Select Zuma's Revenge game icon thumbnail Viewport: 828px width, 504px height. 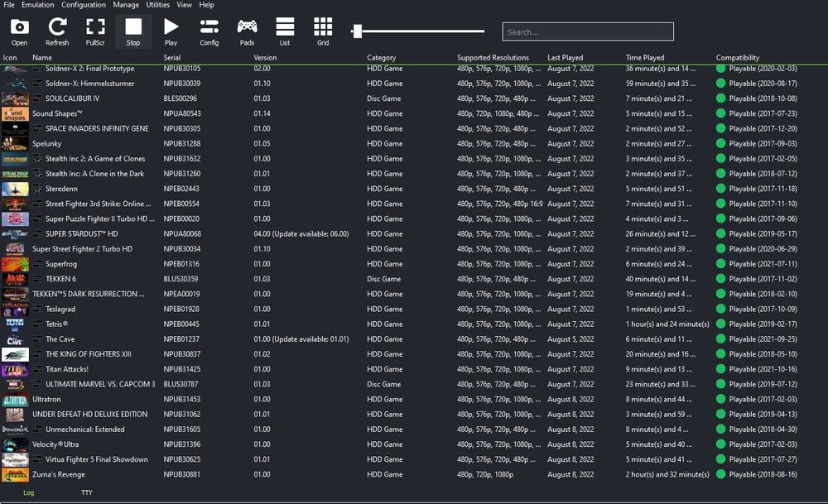click(x=15, y=474)
